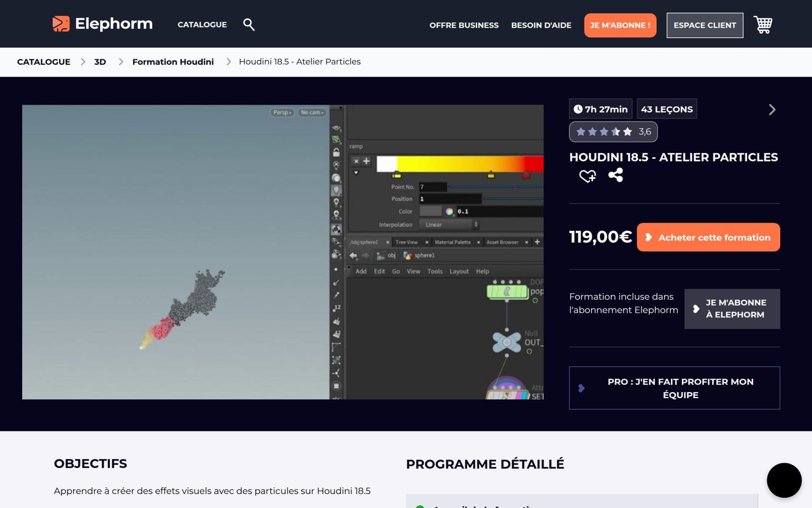Toggle the highlighted lightbulb viewport icon
Viewport: 812px width, 508px height.
(336, 190)
